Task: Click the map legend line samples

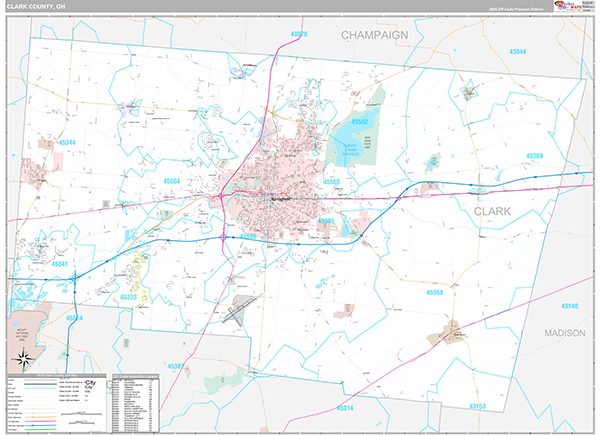Action: tap(40, 398)
